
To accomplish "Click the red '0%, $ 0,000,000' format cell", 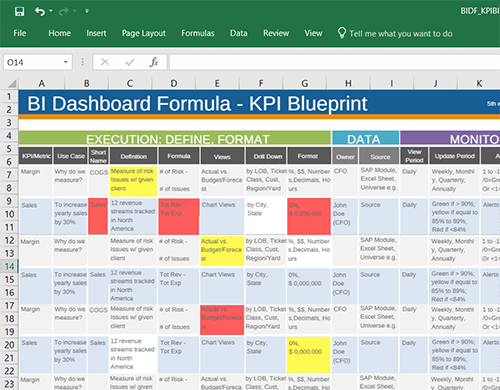I will click(309, 216).
